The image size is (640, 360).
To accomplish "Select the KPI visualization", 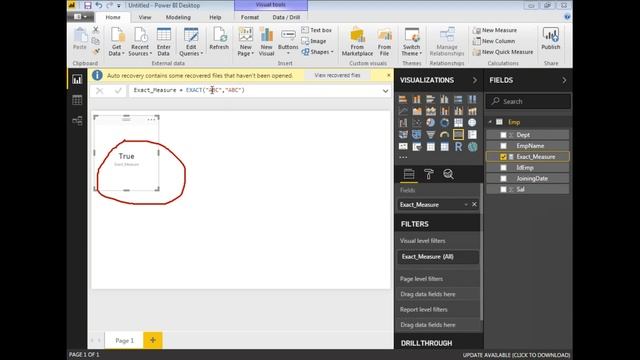I will click(x=403, y=147).
